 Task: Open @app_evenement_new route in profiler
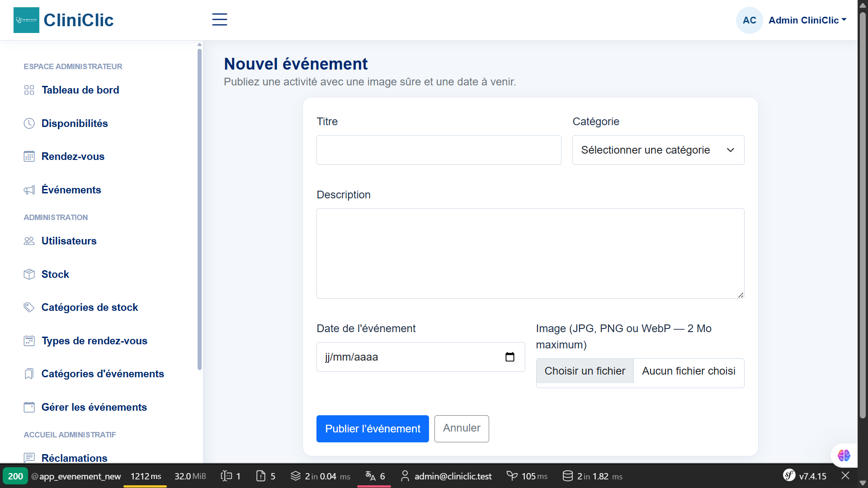click(76, 476)
